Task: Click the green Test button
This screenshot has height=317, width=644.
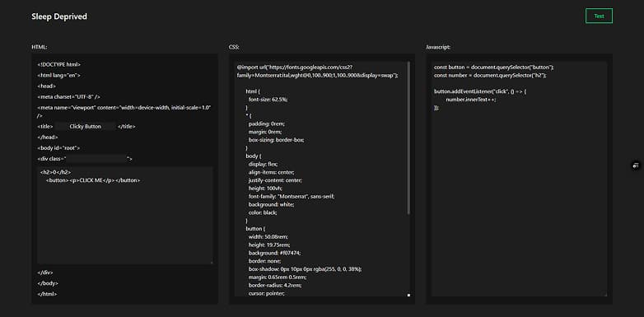Action: point(599,16)
